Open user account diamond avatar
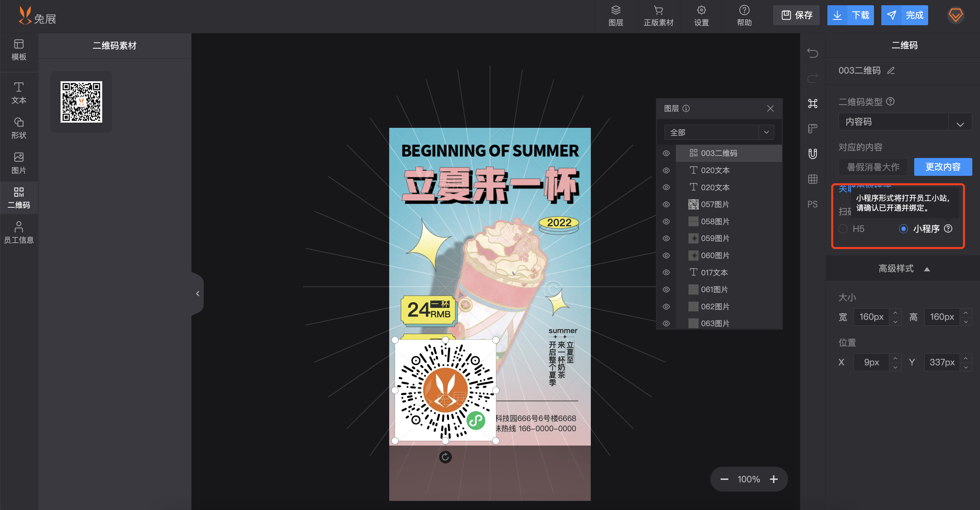Viewport: 980px width, 510px height. pos(955,16)
